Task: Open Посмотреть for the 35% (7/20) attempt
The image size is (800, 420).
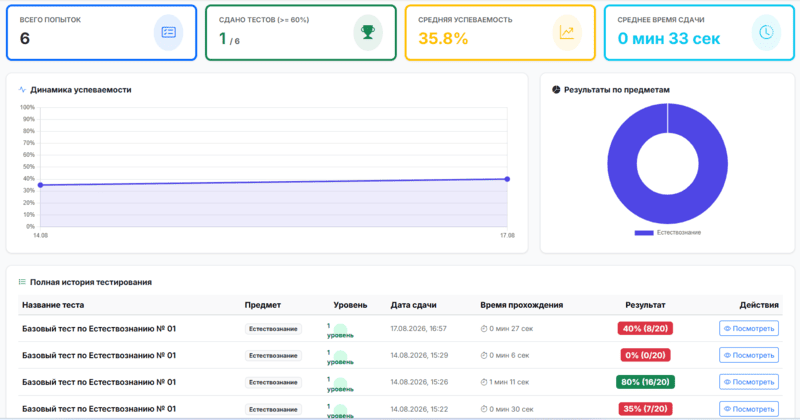Action: [749, 409]
